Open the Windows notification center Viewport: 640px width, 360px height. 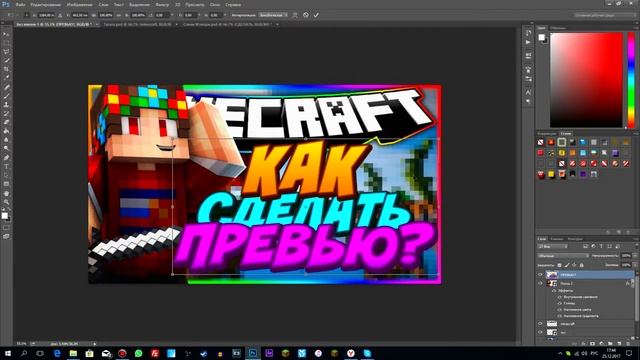click(629, 353)
